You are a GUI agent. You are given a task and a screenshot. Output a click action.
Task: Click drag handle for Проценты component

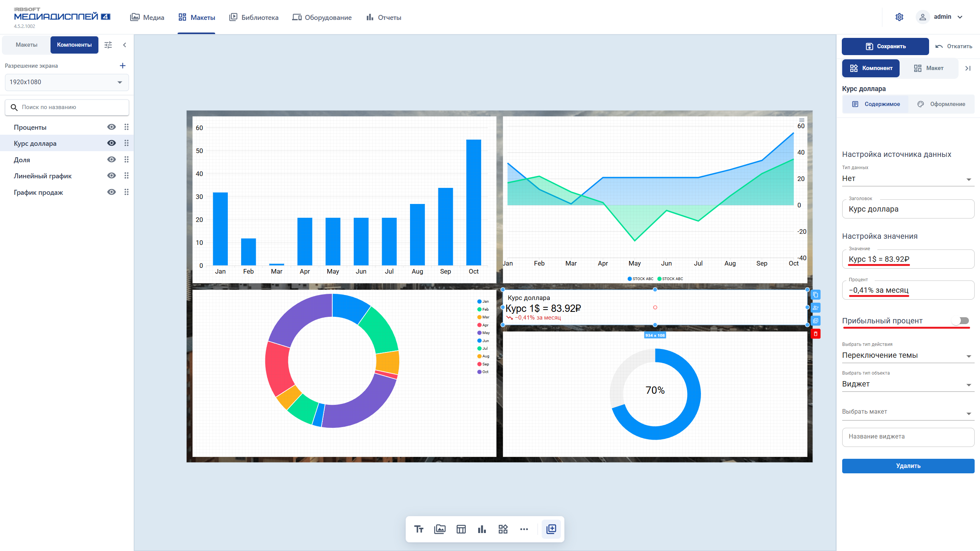click(126, 127)
